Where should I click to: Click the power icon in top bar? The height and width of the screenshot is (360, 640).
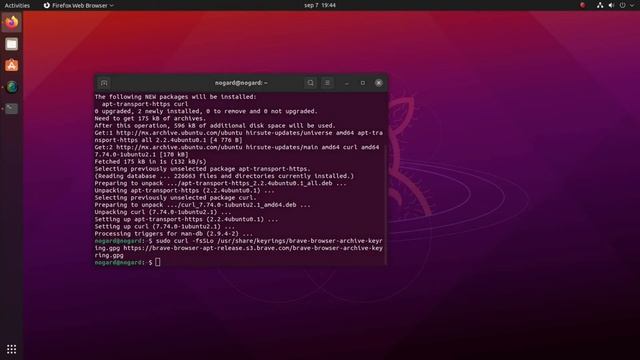point(622,5)
